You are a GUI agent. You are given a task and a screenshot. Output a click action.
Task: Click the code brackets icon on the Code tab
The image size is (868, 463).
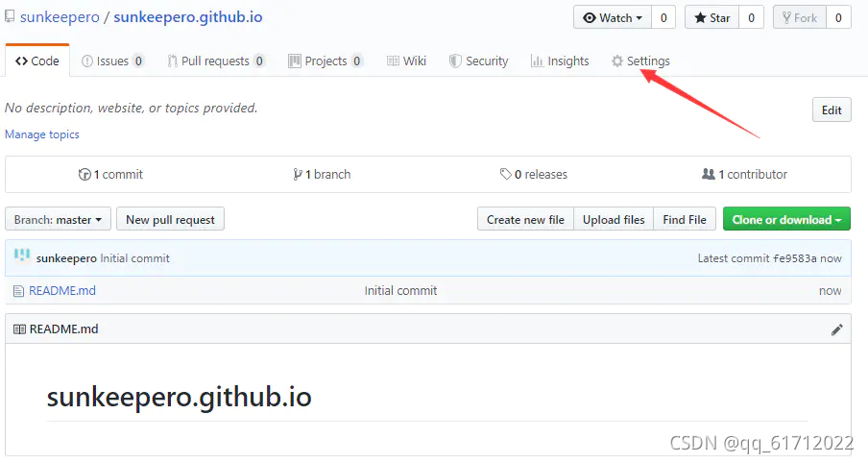coord(21,61)
